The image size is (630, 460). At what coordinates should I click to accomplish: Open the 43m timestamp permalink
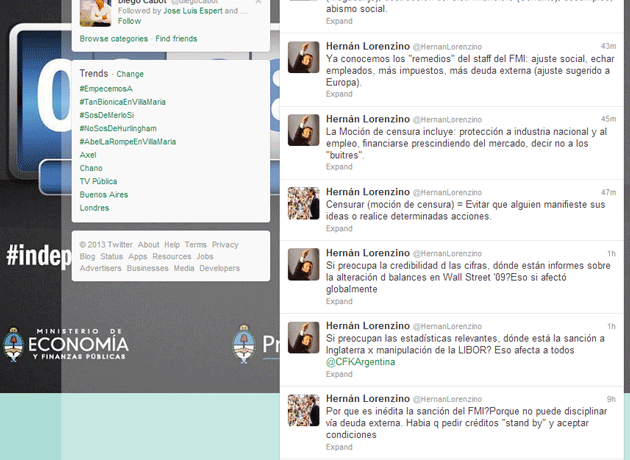click(x=608, y=46)
